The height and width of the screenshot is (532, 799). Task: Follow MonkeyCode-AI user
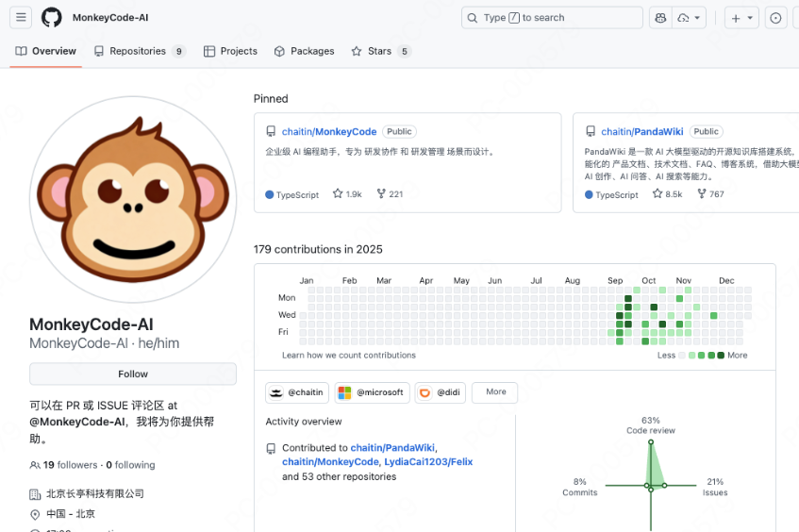(133, 374)
